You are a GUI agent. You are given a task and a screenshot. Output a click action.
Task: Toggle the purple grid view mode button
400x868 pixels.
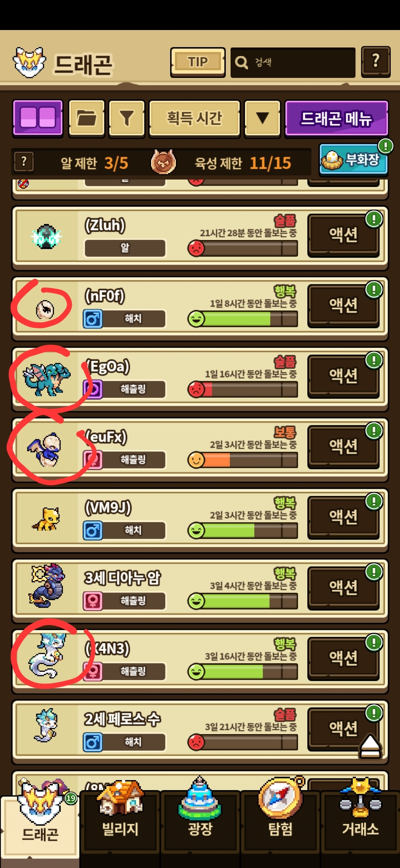38,118
